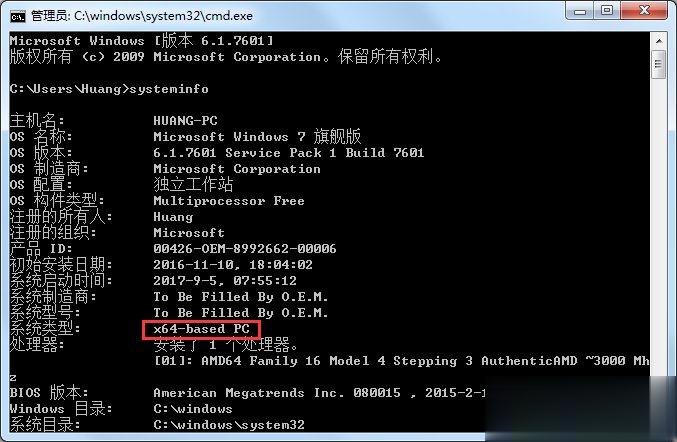Image resolution: width=677 pixels, height=442 pixels.
Task: Click the copyright line '版权所有 (c) 2009'
Action: point(77,57)
